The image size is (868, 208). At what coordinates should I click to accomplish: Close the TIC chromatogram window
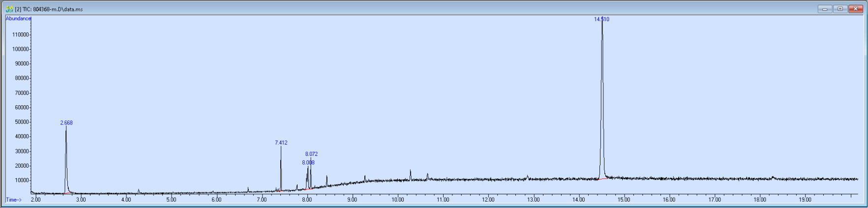pyautogui.click(x=856, y=9)
